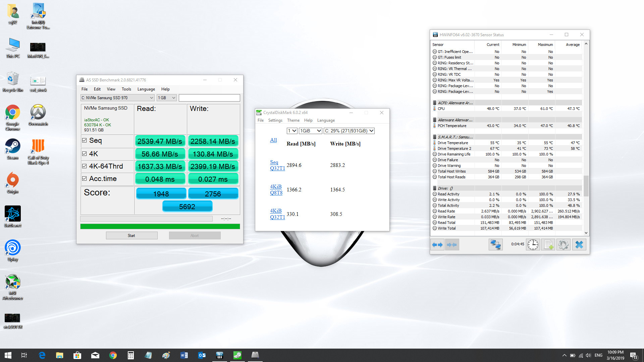
Task: Open AS SSD drive selection dropdown
Action: click(x=117, y=98)
